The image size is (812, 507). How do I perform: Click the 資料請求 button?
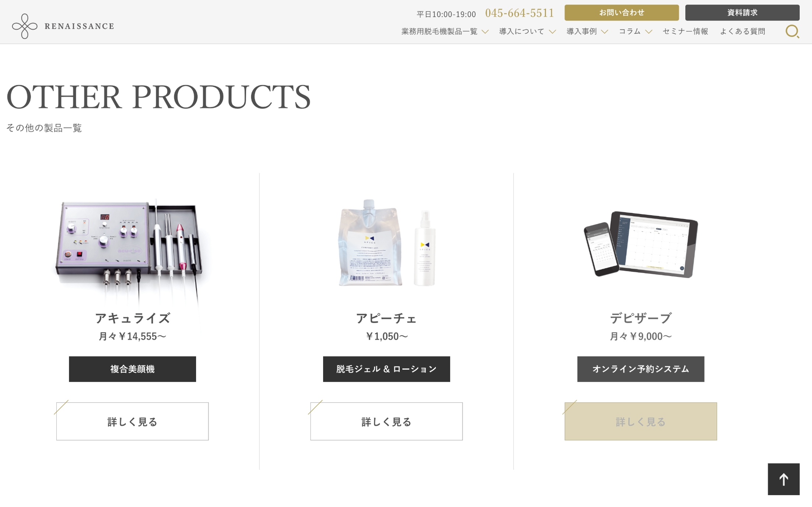tap(742, 13)
